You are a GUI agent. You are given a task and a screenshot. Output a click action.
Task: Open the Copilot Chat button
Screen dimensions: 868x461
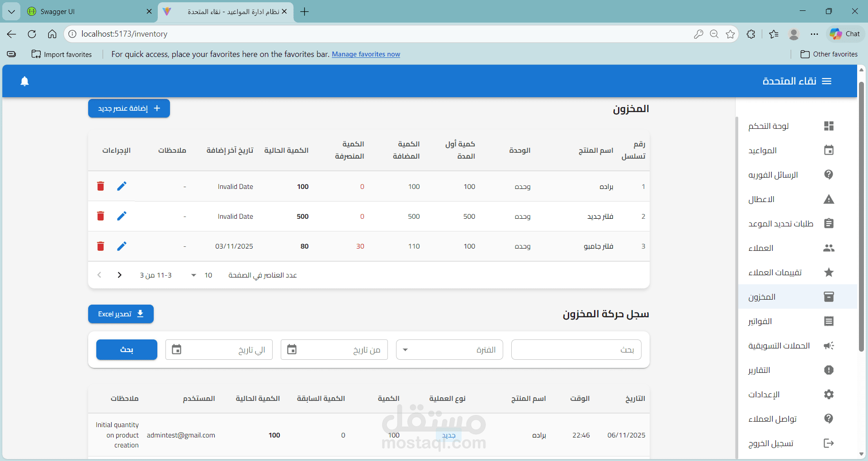coord(845,34)
